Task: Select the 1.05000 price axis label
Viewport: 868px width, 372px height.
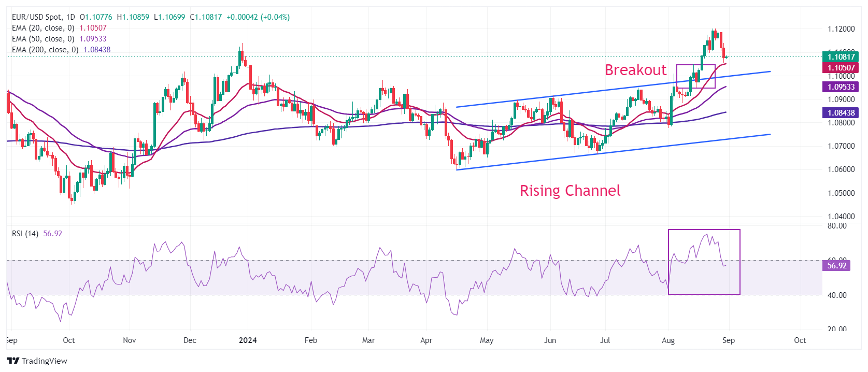Action: [841, 193]
